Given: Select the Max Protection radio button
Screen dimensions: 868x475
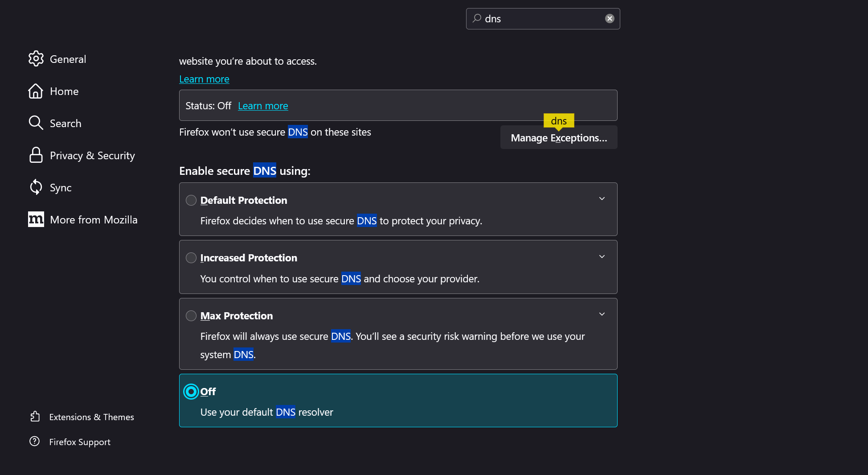Looking at the screenshot, I should pyautogui.click(x=191, y=316).
